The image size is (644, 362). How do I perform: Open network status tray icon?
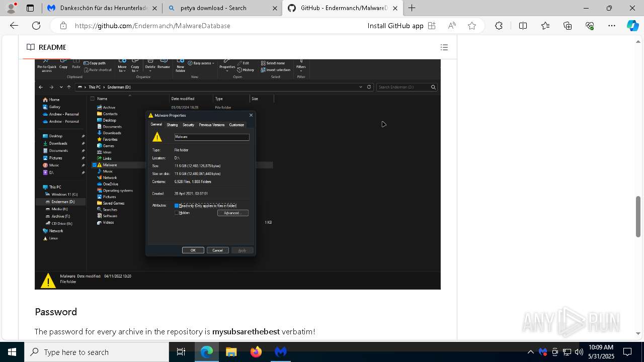pos(567,352)
